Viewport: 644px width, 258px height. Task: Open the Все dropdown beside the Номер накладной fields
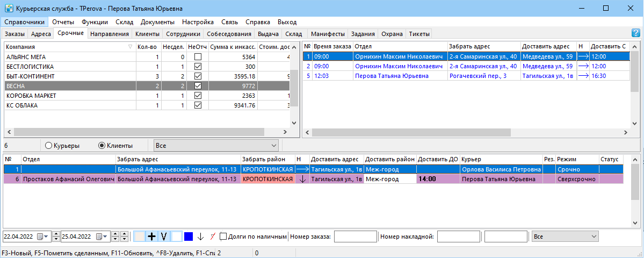click(x=565, y=236)
